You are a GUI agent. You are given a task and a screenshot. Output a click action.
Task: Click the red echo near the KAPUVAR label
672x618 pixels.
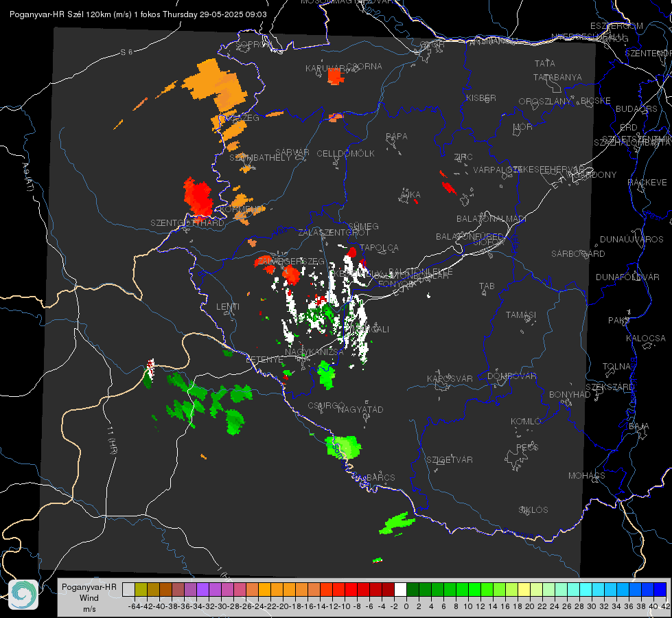coord(335,77)
